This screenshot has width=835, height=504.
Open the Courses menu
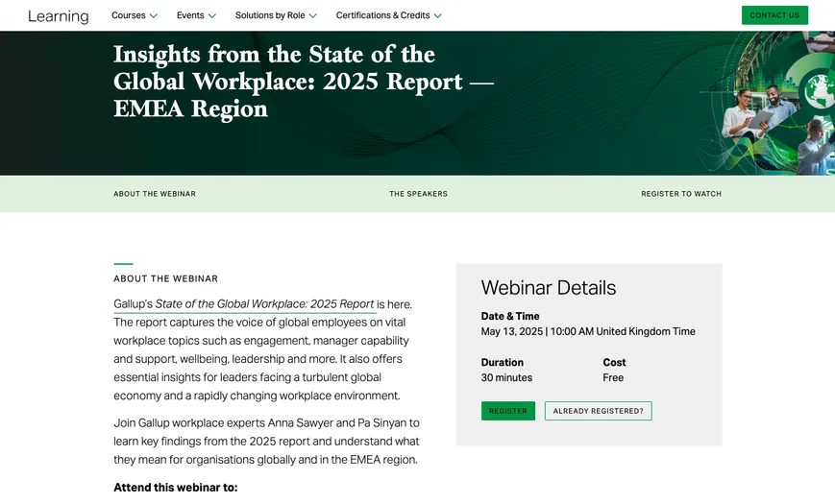[x=129, y=15]
